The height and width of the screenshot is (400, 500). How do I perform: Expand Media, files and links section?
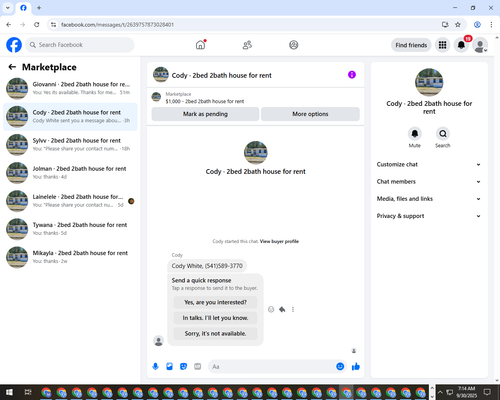pyautogui.click(x=429, y=199)
